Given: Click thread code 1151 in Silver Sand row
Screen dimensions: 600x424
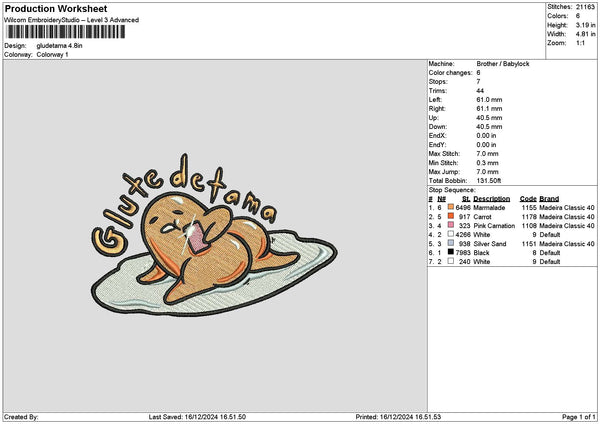Looking at the screenshot, I should [529, 243].
